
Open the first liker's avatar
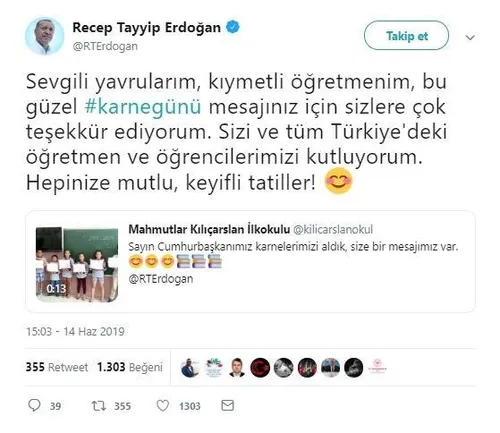(x=190, y=368)
